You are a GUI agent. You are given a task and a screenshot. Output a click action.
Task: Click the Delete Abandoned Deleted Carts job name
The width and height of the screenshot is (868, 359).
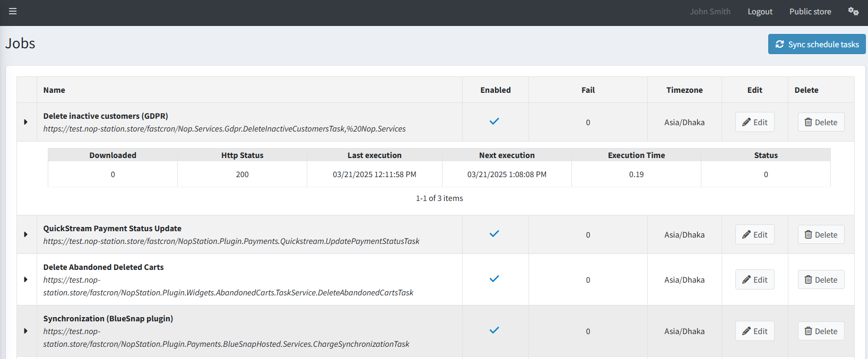(103, 267)
